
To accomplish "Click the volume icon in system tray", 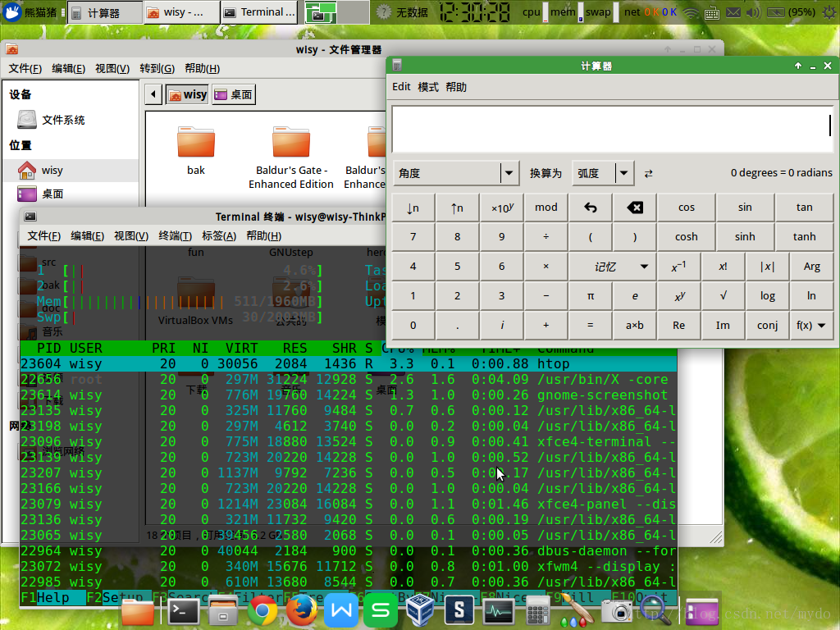I will tap(753, 12).
